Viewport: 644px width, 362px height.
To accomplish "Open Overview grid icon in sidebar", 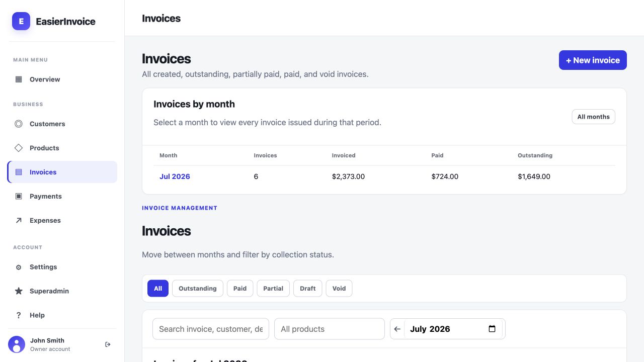I will (19, 79).
